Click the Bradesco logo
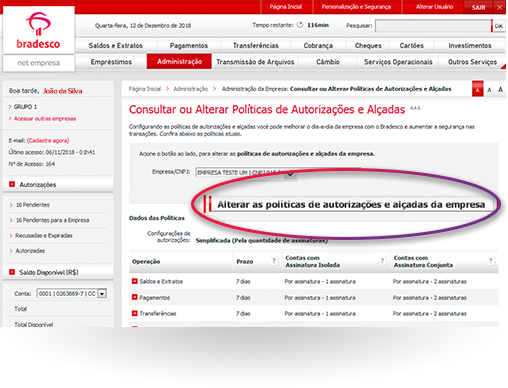 coord(38,30)
